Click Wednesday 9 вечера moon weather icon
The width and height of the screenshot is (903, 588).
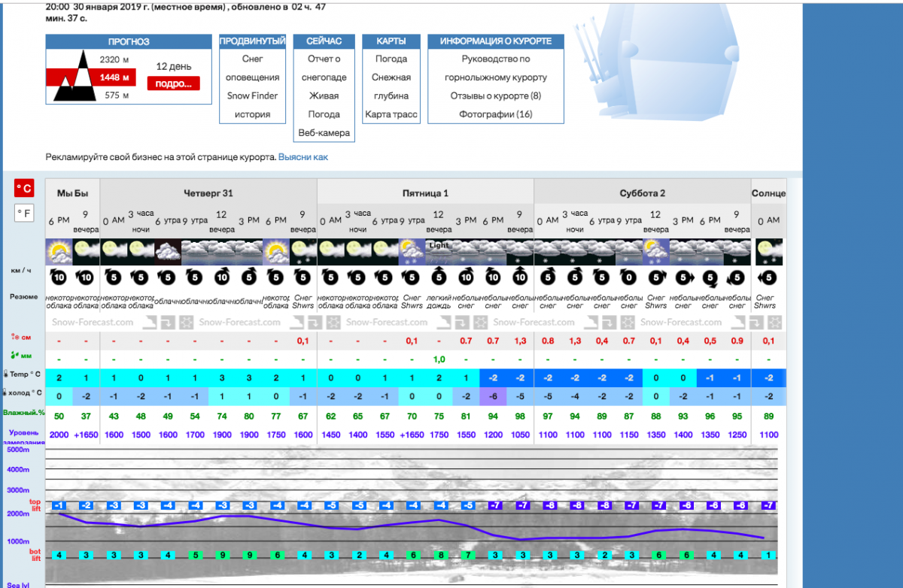(x=86, y=251)
